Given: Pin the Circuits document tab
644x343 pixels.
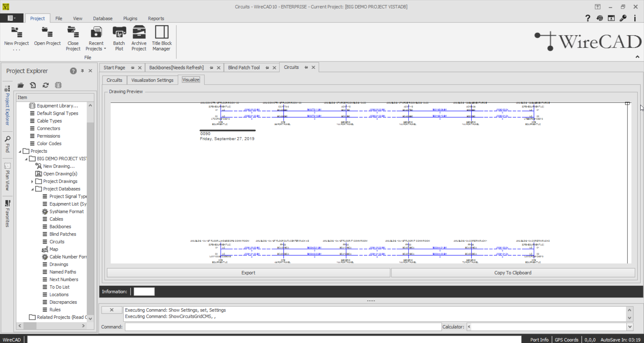Looking at the screenshot, I should [x=306, y=67].
